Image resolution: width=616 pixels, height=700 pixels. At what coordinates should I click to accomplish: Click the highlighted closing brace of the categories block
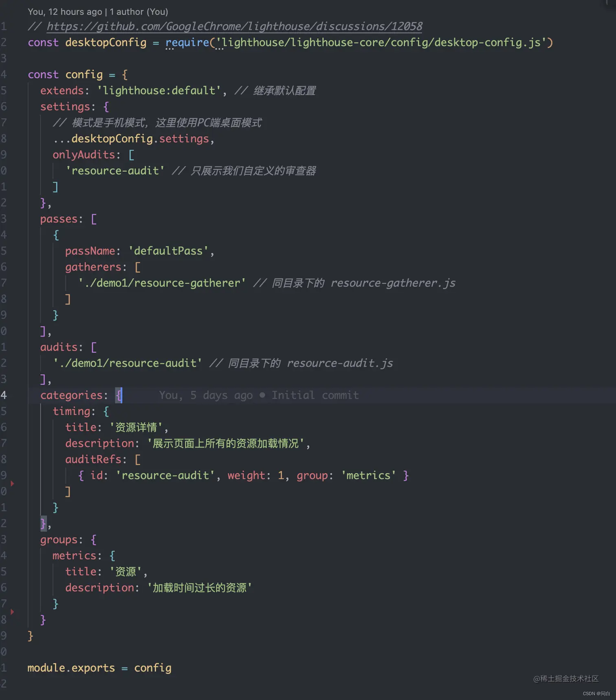click(x=43, y=524)
